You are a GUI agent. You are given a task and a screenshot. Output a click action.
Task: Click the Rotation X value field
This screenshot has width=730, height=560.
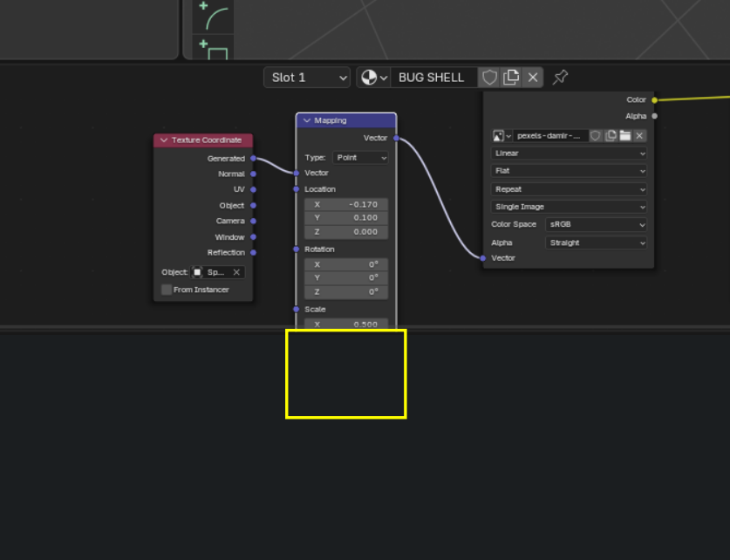[x=346, y=264]
